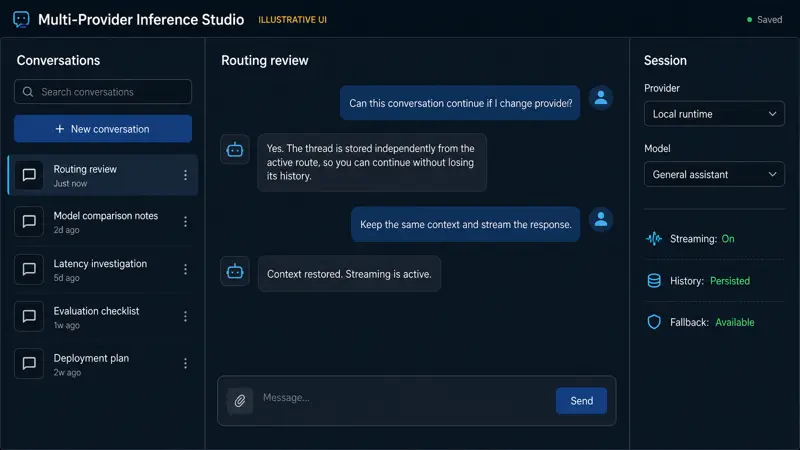
Task: Start a New conversation
Action: (x=103, y=129)
